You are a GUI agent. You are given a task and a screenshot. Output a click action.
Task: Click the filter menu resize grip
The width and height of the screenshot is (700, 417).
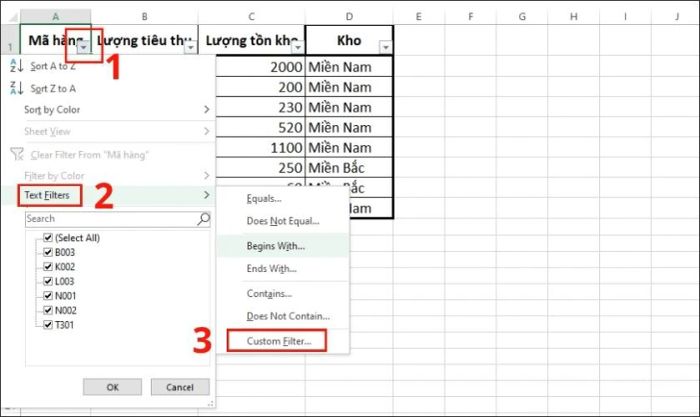[x=210, y=404]
